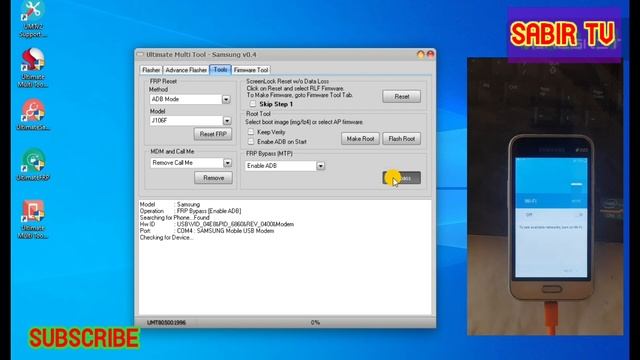Click the 'Checking for Device...' log line
Image resolution: width=640 pixels, height=360 pixels.
pyautogui.click(x=167, y=238)
